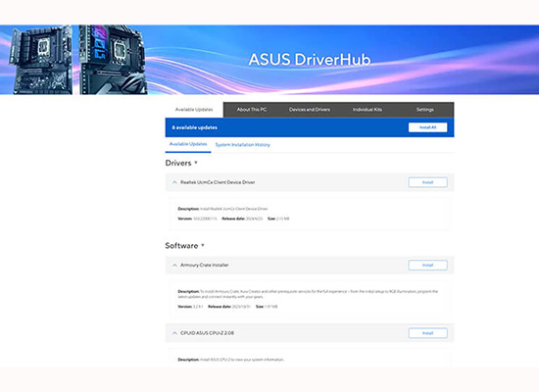539x392 pixels.
Task: Click the Drivers section heading
Action: coord(178,163)
